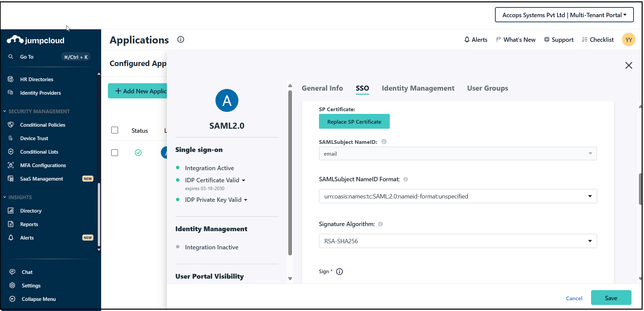Image resolution: width=644 pixels, height=311 pixels.
Task: Close the SAML2.0 configuration panel
Action: point(628,65)
